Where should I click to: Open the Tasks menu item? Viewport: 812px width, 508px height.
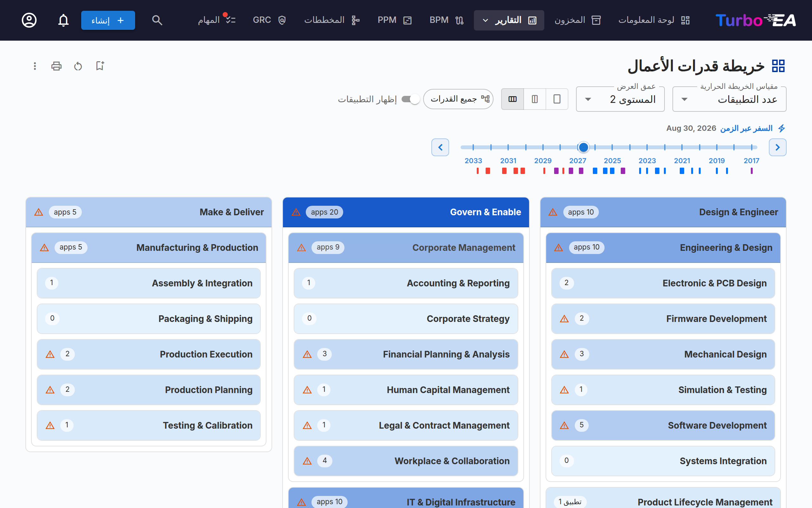[216, 20]
